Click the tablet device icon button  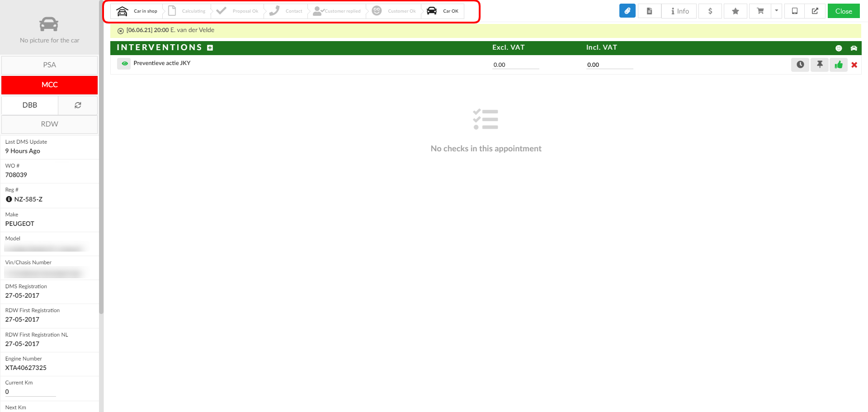coord(794,11)
